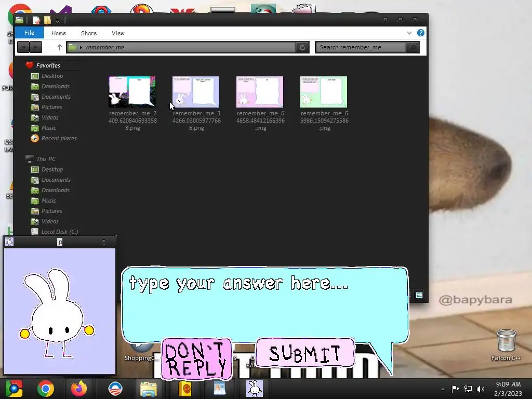The height and width of the screenshot is (399, 532).
Task: Open the network tray icon
Action: 468,389
